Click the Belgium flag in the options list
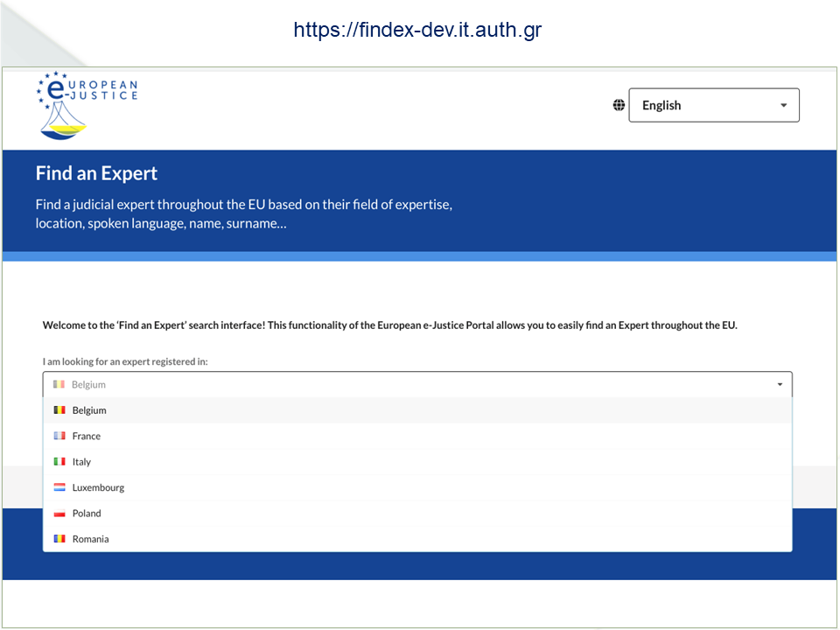Image resolution: width=840 pixels, height=630 pixels. (x=59, y=410)
